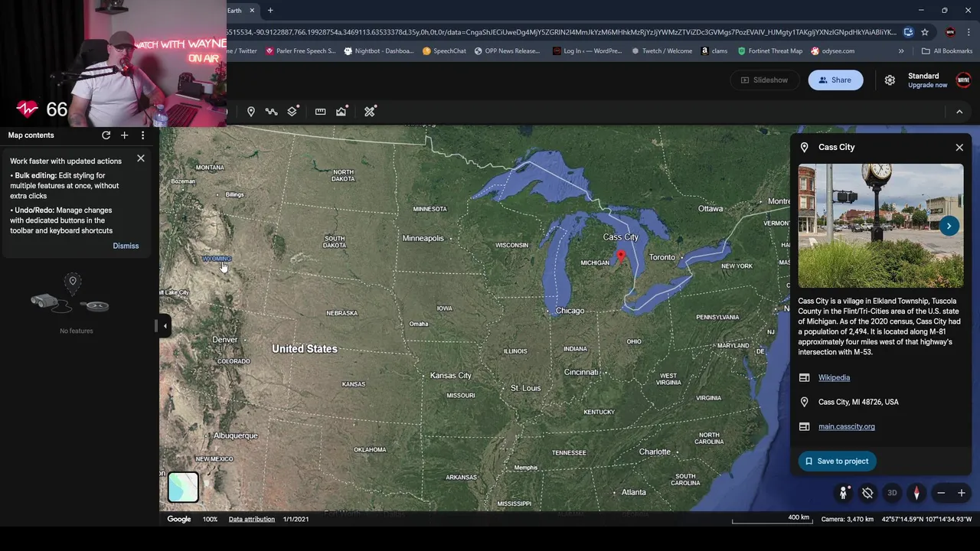Screen dimensions: 980x551
Task: Open the elevation profile tool
Action: [x=341, y=112]
